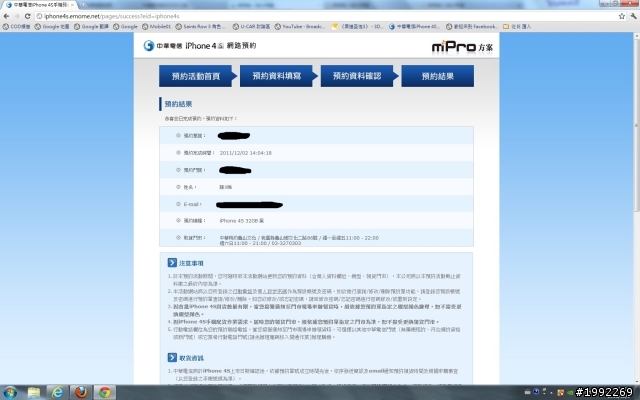Open the plain Google bookmark
This screenshot has width=640, height=400.
tap(125, 27)
